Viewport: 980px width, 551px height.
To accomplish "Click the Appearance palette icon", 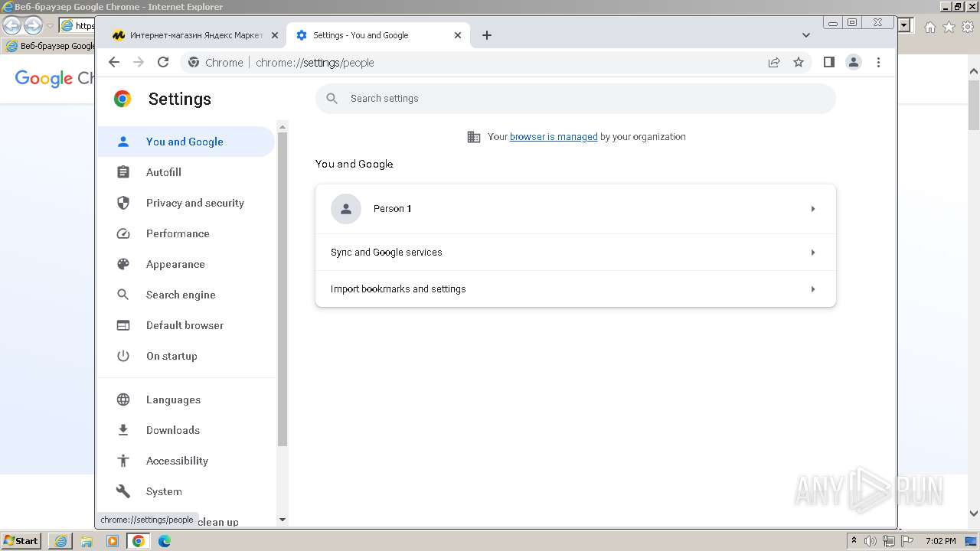I will [123, 264].
